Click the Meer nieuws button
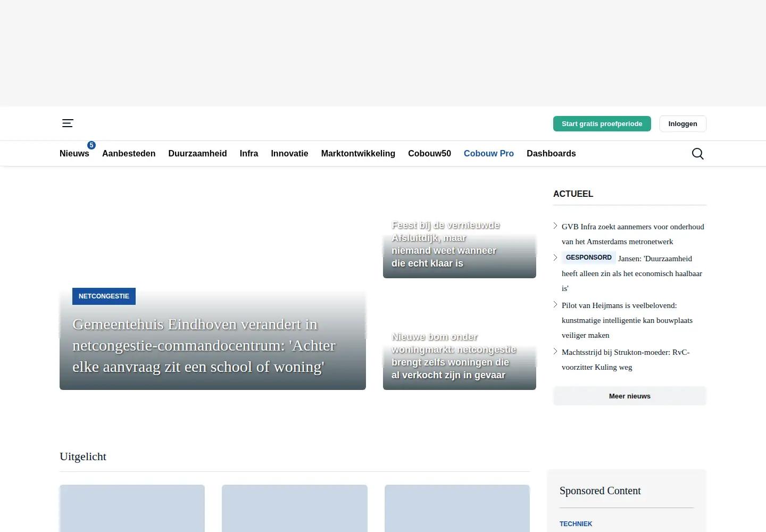 point(630,396)
